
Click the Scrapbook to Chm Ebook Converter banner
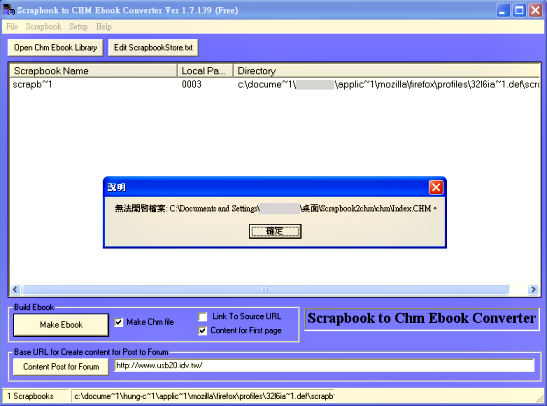click(422, 319)
